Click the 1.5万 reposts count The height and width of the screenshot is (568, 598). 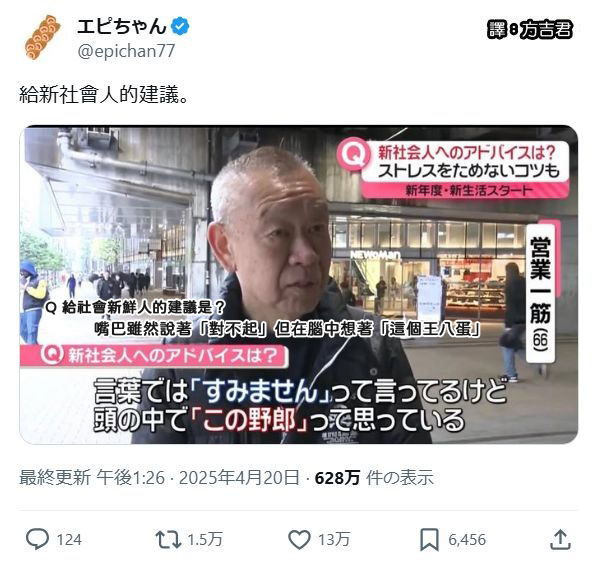[205, 539]
